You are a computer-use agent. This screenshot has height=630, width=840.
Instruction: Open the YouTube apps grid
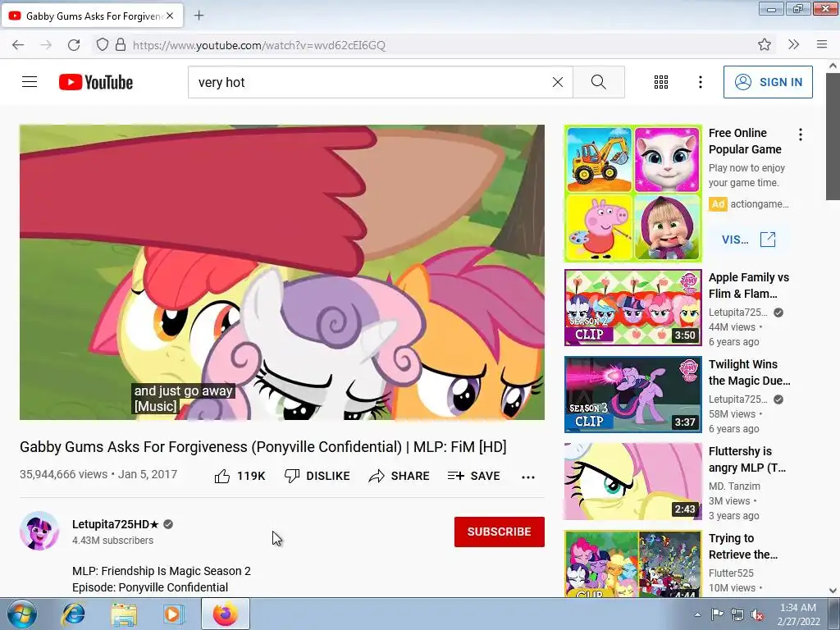[x=661, y=82]
